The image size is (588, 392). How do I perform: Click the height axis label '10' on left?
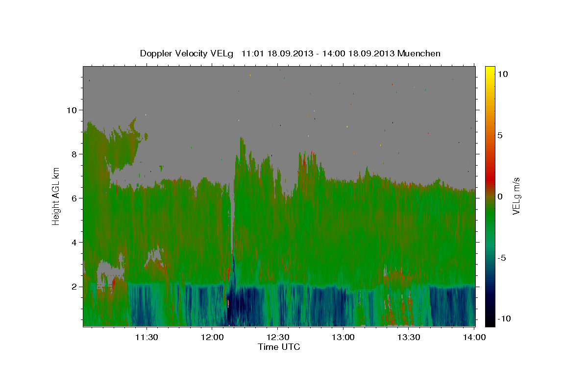(x=72, y=110)
